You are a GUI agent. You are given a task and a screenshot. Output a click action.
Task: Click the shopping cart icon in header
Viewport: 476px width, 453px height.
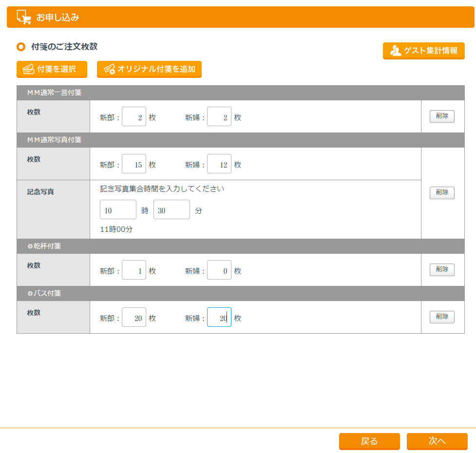(23, 17)
